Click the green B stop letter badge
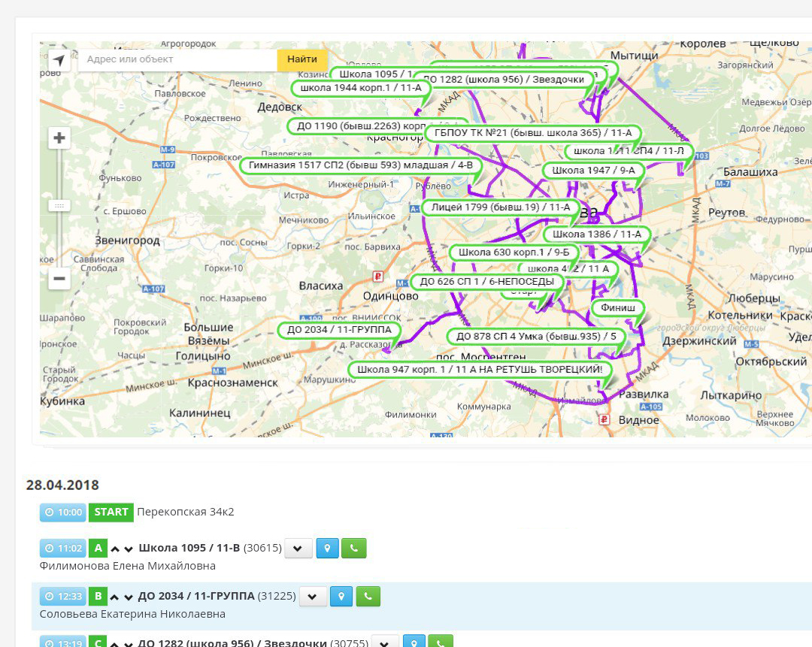This screenshot has height=647, width=812. coord(98,596)
